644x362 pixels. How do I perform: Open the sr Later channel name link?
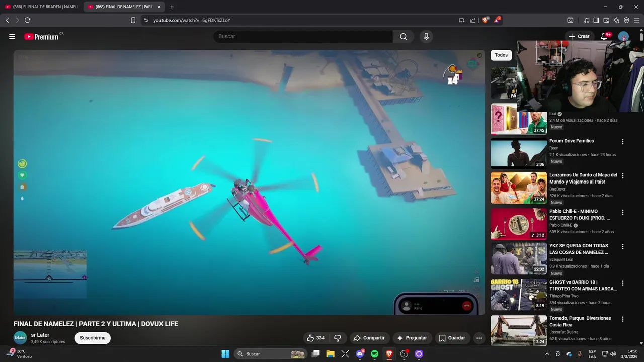pos(40,335)
